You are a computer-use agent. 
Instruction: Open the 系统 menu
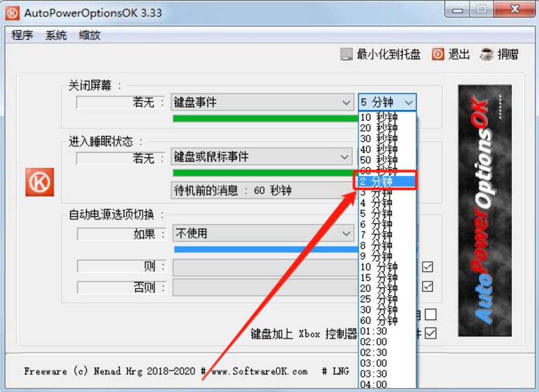click(56, 35)
